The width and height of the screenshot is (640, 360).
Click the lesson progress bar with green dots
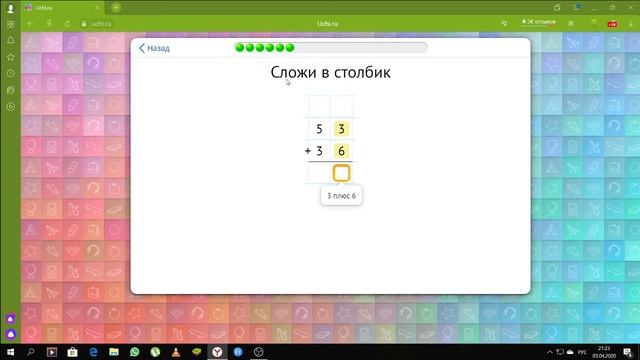[331, 48]
